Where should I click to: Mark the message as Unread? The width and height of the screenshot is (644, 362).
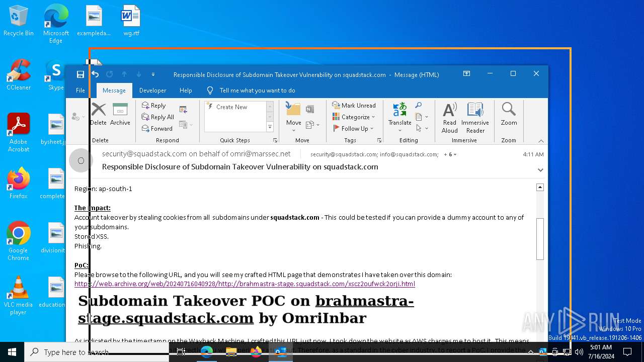pos(354,106)
